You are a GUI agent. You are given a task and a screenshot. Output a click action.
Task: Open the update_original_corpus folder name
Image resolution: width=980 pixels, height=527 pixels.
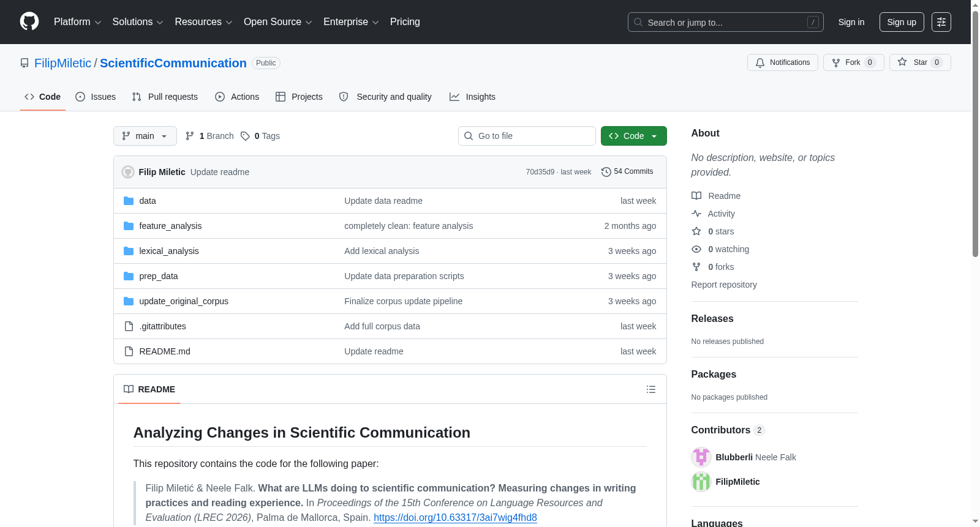click(184, 301)
